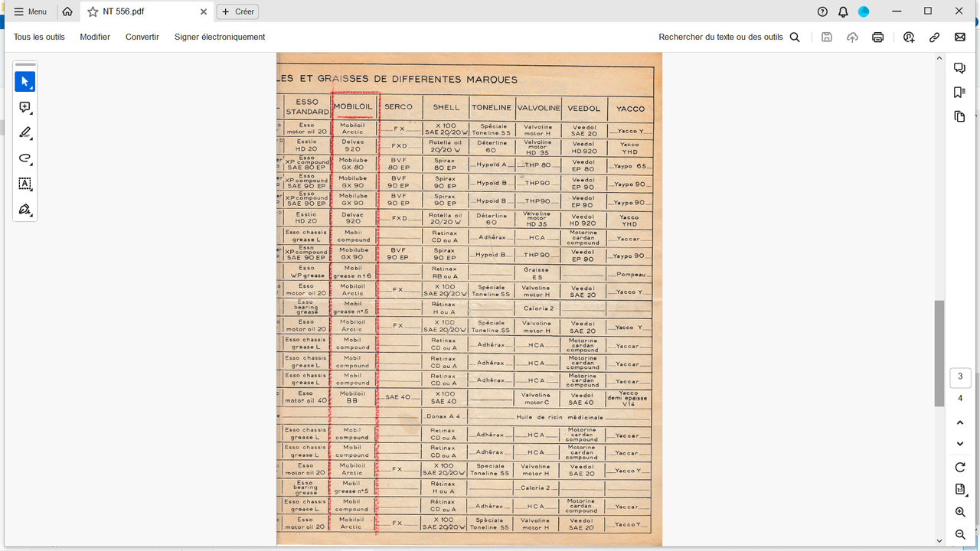This screenshot has height=551, width=980.
Task: Click the Mobil grease n°6 cell
Action: tap(353, 272)
